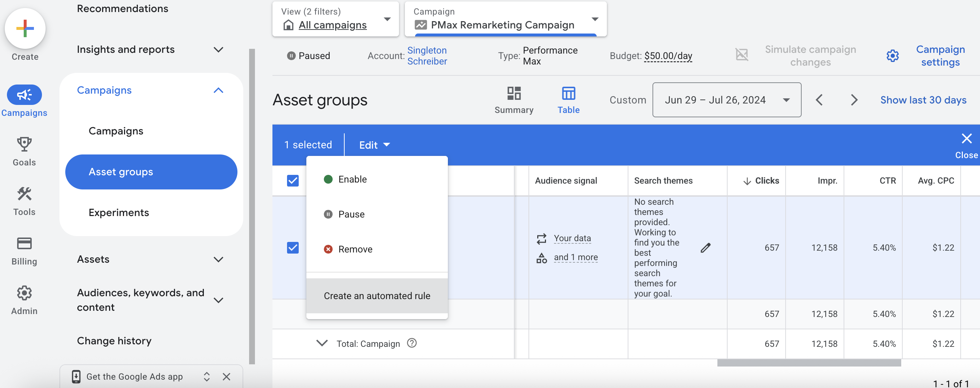Click Simulate campaign changes text

click(810, 56)
